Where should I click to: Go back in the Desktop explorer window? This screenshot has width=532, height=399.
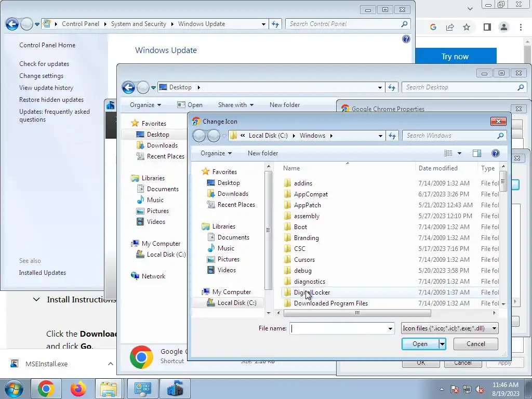pos(129,87)
